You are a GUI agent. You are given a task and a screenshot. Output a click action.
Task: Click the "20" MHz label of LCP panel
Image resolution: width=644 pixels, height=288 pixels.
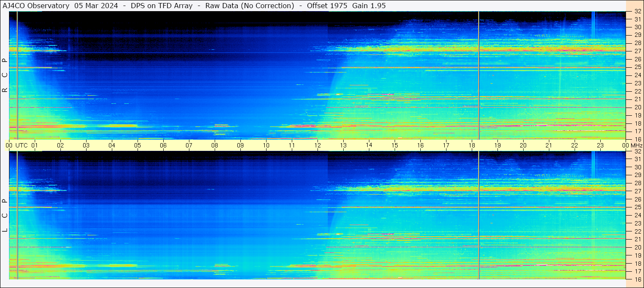point(637,247)
